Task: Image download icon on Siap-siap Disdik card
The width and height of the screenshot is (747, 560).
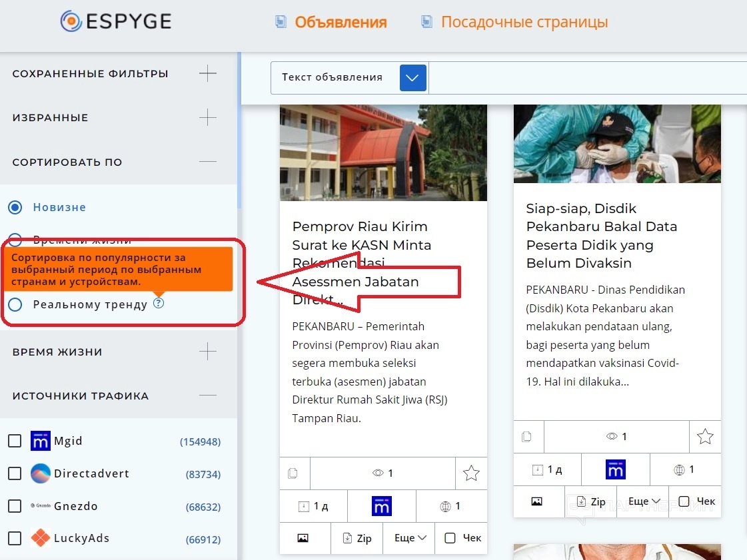Action: (x=536, y=501)
